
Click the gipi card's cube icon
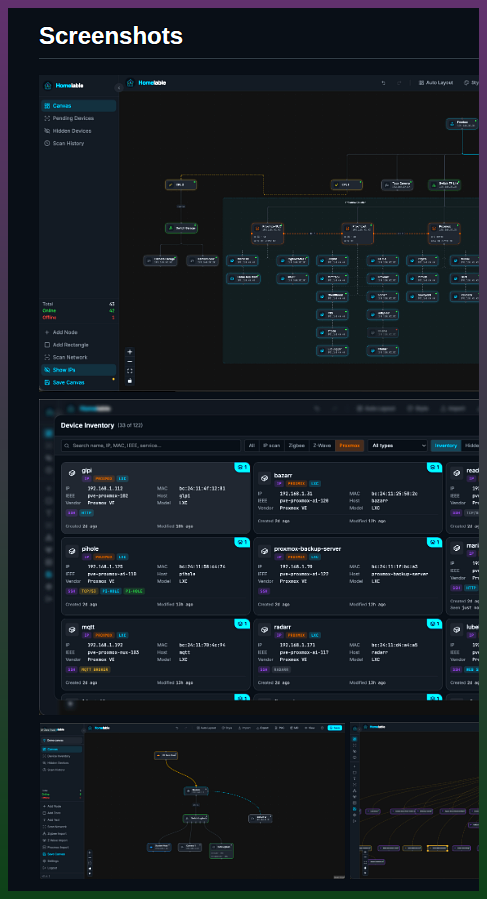(72, 474)
